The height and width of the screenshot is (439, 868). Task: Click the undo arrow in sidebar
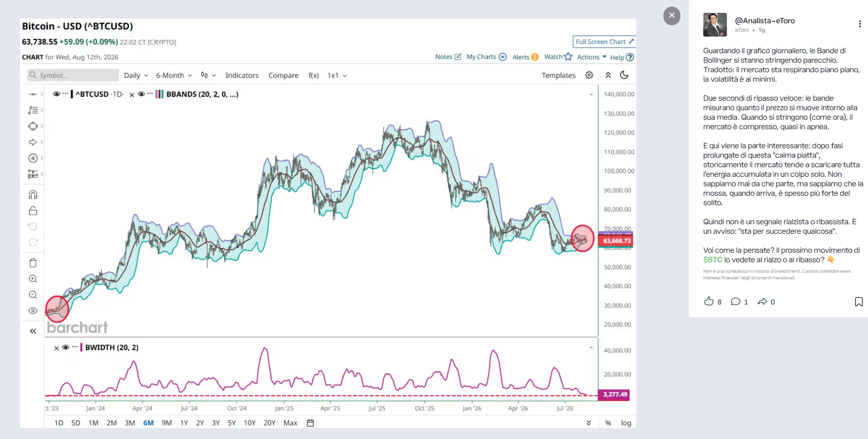click(x=33, y=226)
